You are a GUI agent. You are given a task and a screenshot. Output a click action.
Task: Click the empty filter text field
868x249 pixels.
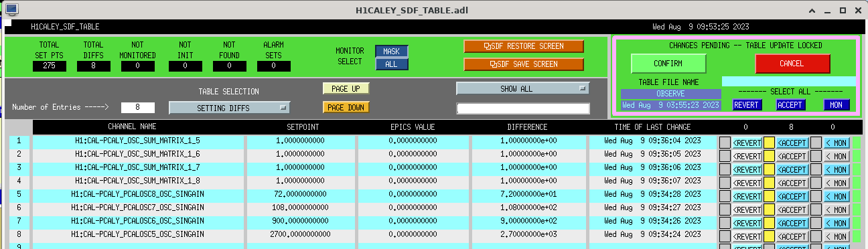click(x=522, y=108)
